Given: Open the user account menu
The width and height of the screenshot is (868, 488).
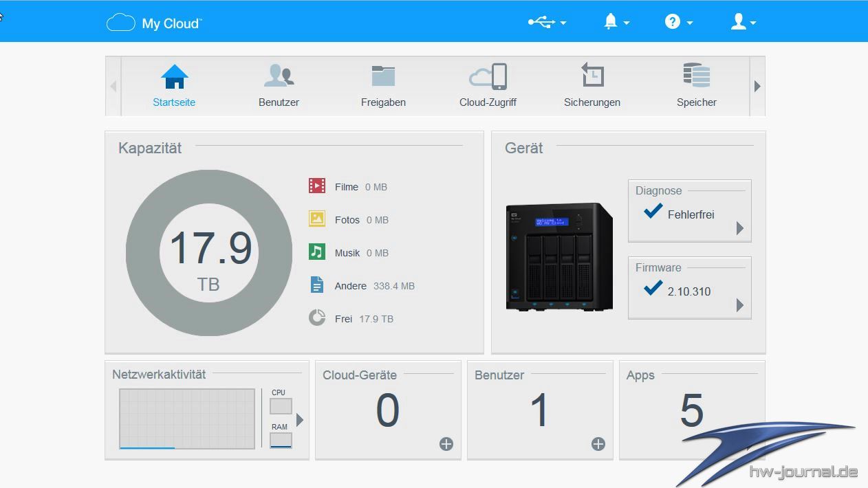Looking at the screenshot, I should point(742,22).
